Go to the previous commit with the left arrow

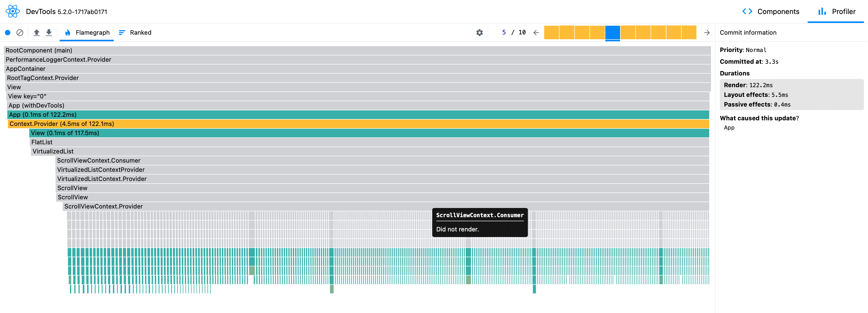(x=536, y=33)
